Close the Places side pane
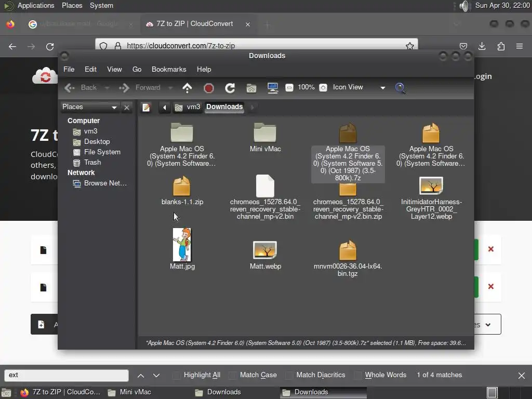The image size is (532, 399). [127, 108]
